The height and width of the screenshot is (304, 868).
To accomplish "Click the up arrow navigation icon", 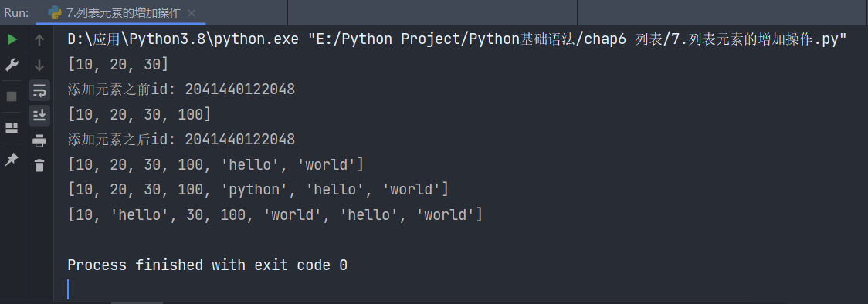I will click(39, 40).
